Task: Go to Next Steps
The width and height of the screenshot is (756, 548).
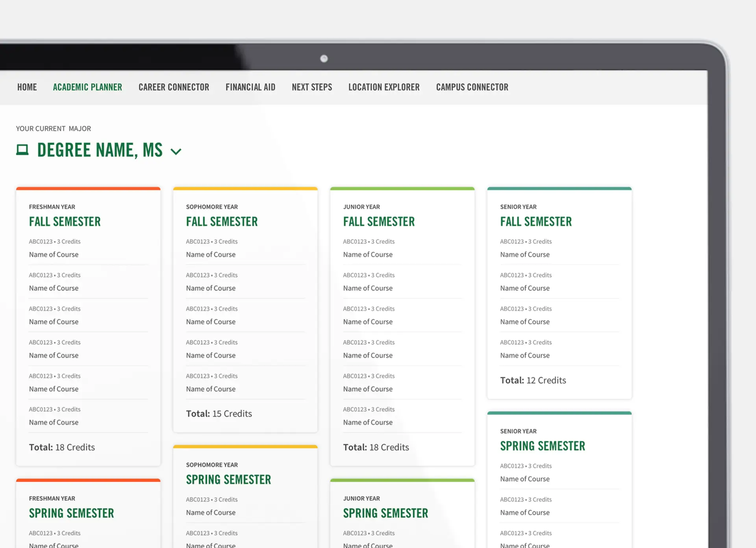Action: point(312,87)
